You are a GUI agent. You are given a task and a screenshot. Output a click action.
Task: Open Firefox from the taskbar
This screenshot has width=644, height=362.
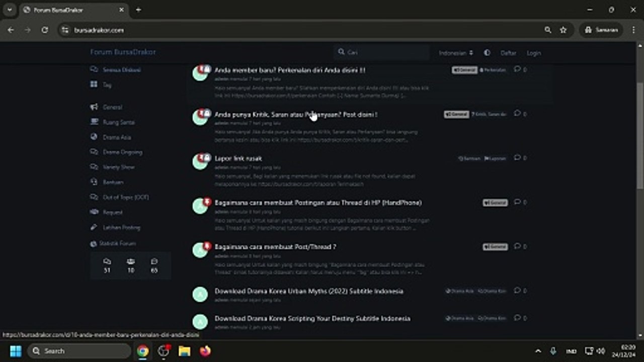pos(205,351)
